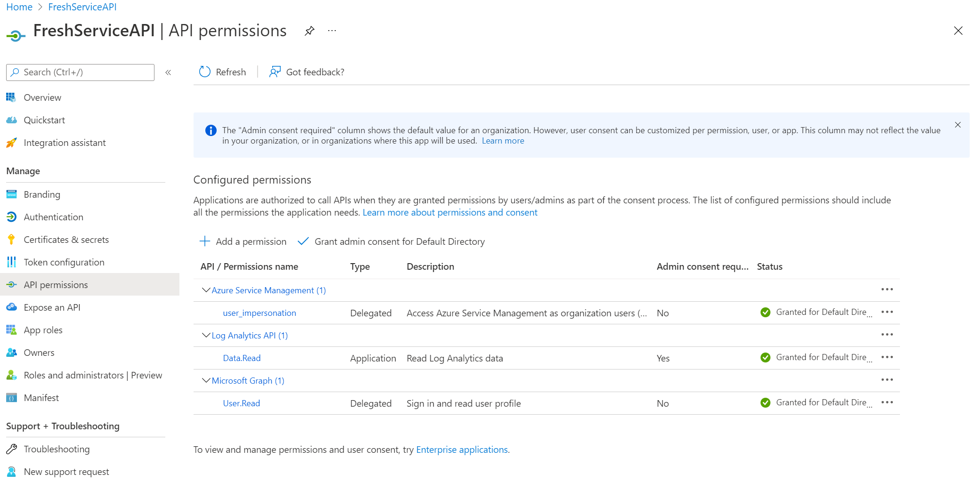Click the Owners sidebar icon
The width and height of the screenshot is (980, 482).
coord(11,352)
